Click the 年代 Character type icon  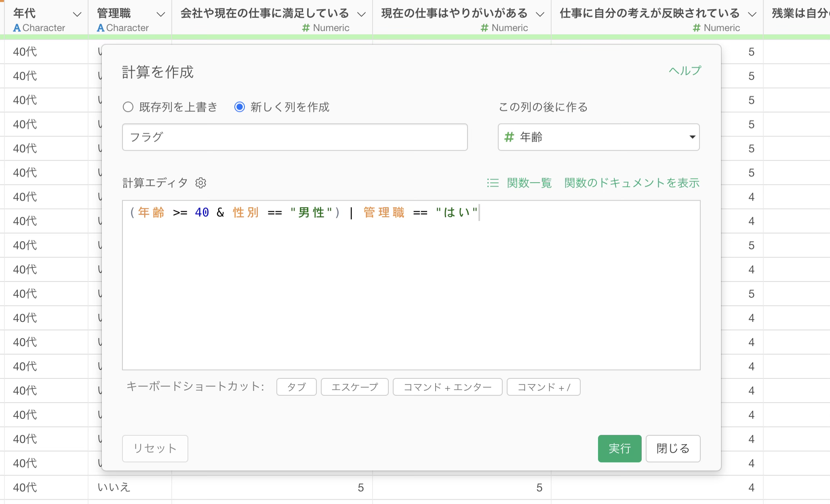pos(17,28)
